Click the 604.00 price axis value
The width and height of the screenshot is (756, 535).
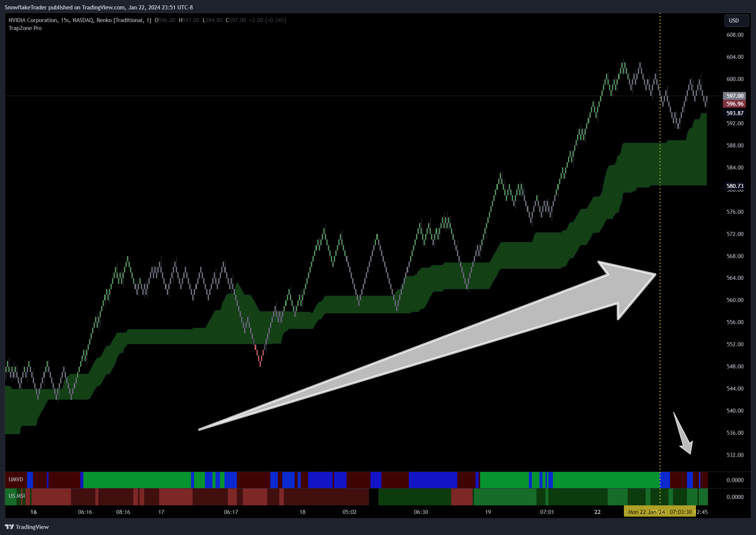(x=735, y=57)
